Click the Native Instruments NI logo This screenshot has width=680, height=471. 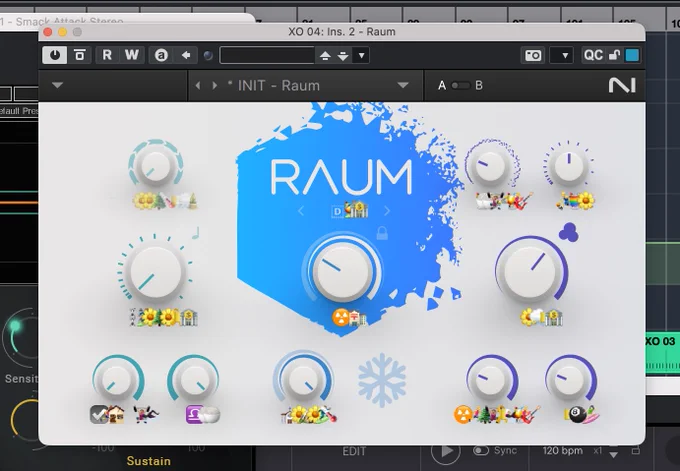pyautogui.click(x=622, y=85)
